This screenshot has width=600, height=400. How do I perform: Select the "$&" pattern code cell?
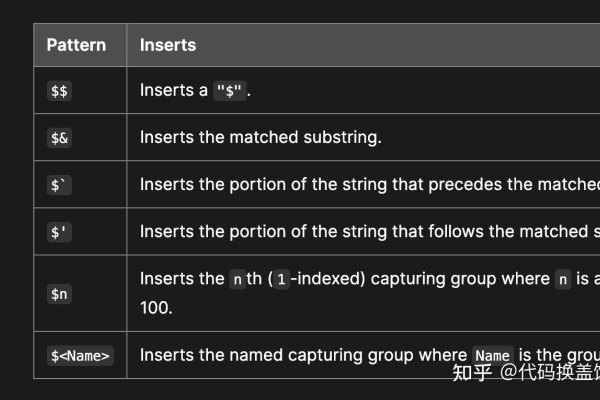click(60, 138)
